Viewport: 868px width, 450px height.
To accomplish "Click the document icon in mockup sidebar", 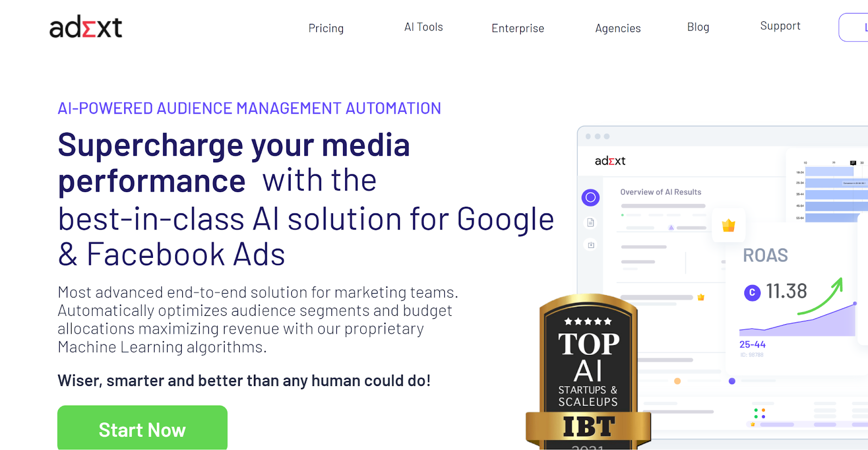I will coord(591,223).
